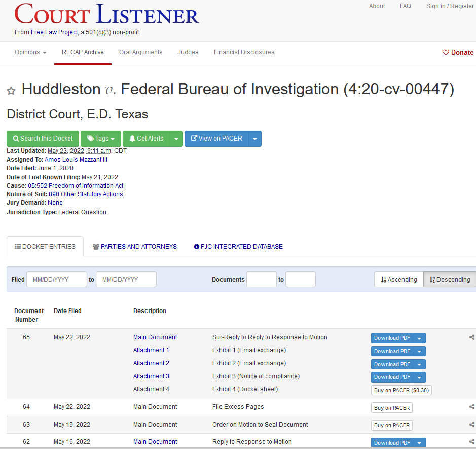Screen dimensions: 476x449
Task: Sort docket entries Ascending
Action: pyautogui.click(x=399, y=280)
